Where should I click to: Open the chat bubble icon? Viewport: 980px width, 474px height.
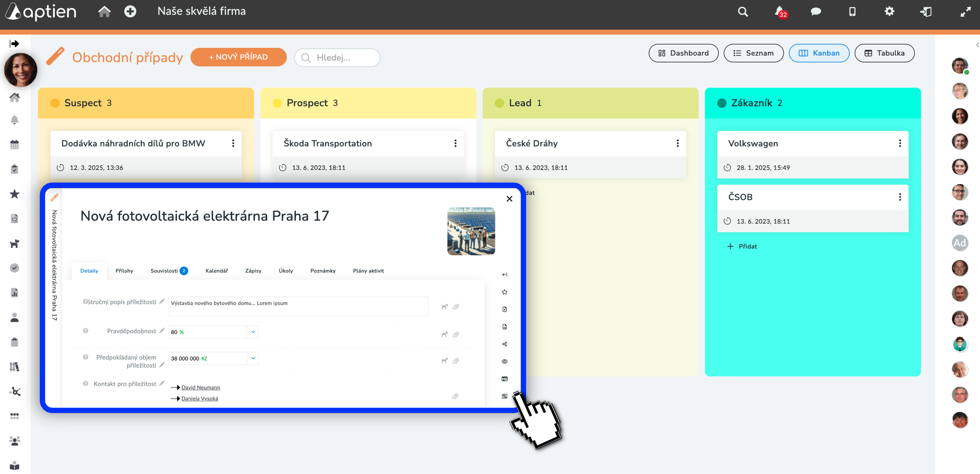click(816, 12)
